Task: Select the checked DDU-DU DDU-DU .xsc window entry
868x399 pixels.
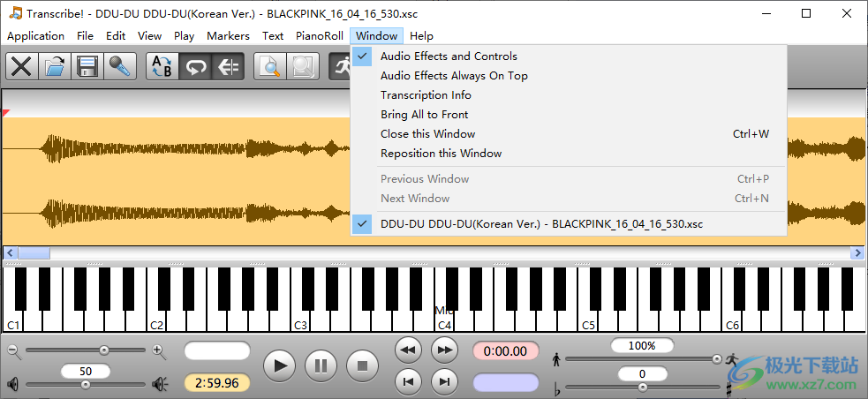Action: (x=541, y=224)
